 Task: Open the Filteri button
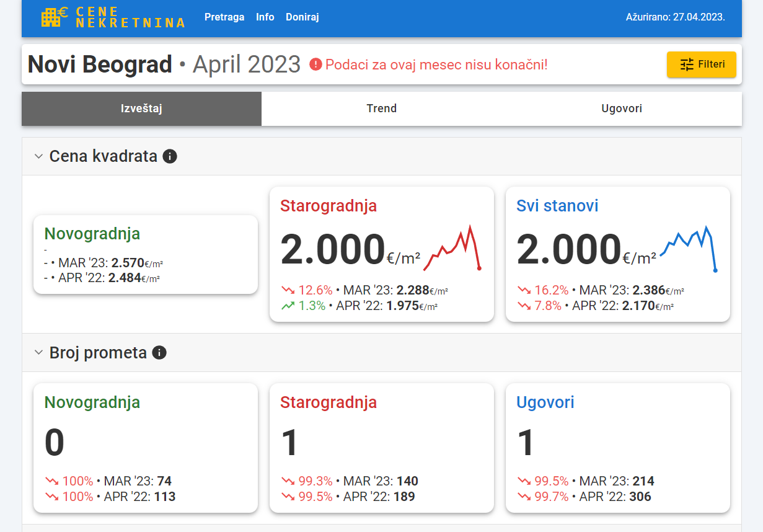701,64
